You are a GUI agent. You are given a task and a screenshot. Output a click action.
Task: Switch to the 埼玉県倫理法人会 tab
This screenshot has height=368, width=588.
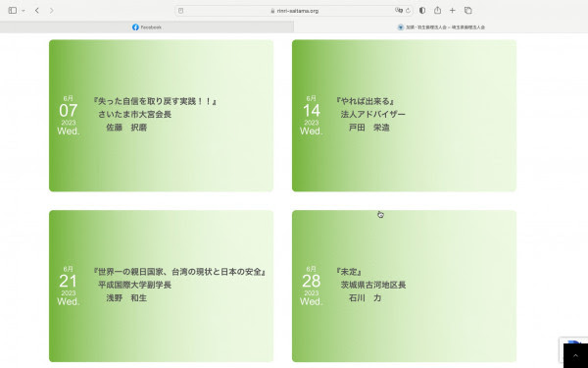(441, 27)
